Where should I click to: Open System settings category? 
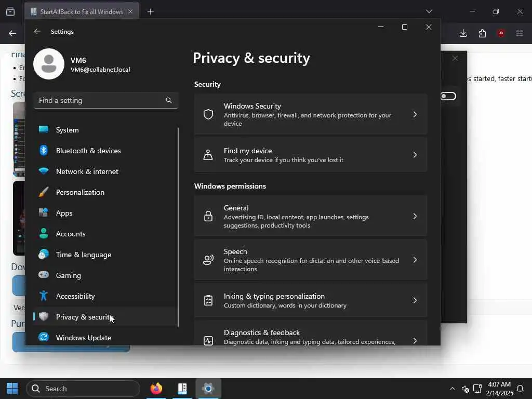click(105, 130)
